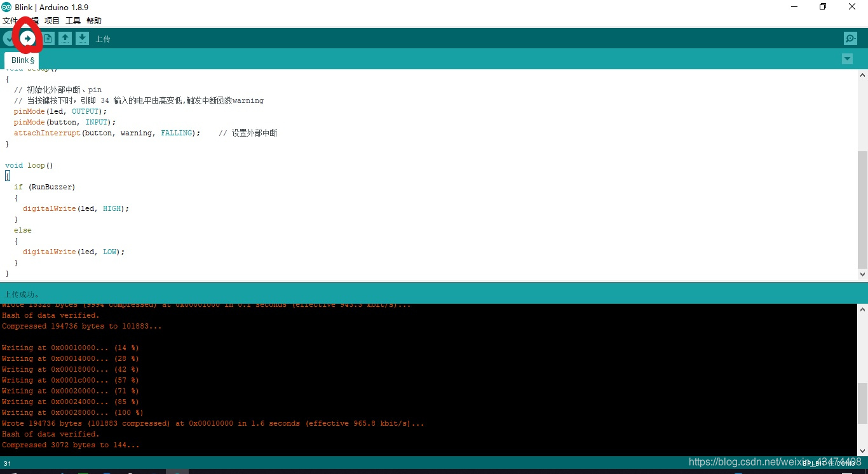The width and height of the screenshot is (868, 474).
Task: Click the digitalWrite(led, LOW); line
Action: (x=74, y=252)
